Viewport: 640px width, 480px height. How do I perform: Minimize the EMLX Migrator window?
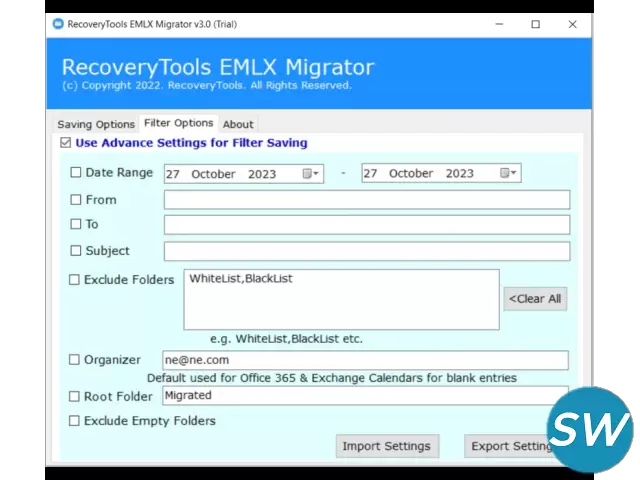(x=499, y=24)
